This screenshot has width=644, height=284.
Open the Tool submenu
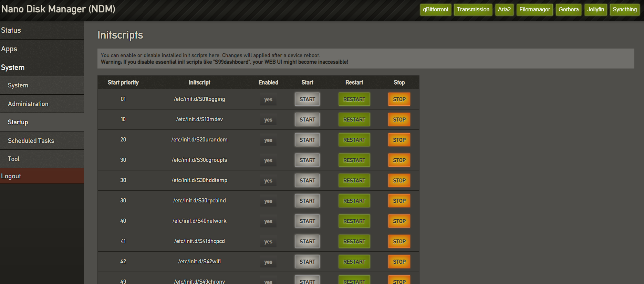(42, 159)
